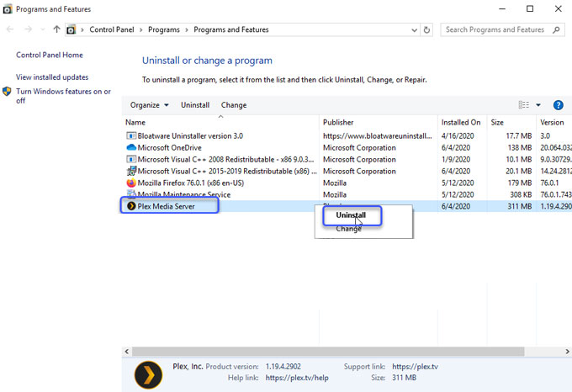
Task: Expand the chevron after Control Panel breadcrumb
Action: 141,30
